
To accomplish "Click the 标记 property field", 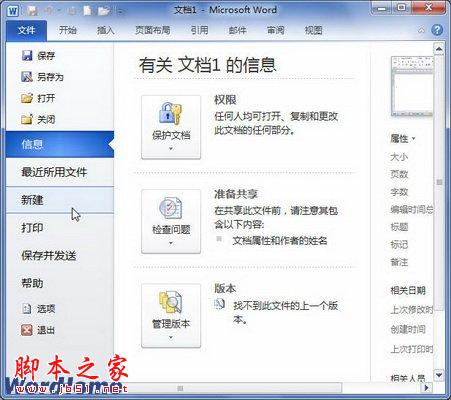I will click(x=399, y=245).
